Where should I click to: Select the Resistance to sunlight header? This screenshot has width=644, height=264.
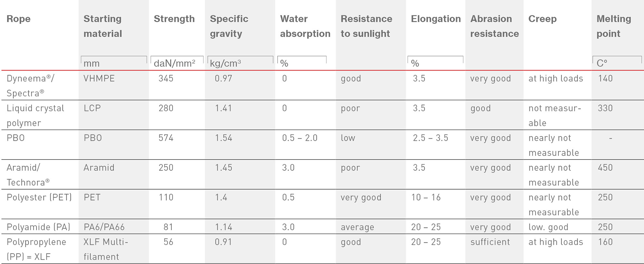[x=366, y=26]
